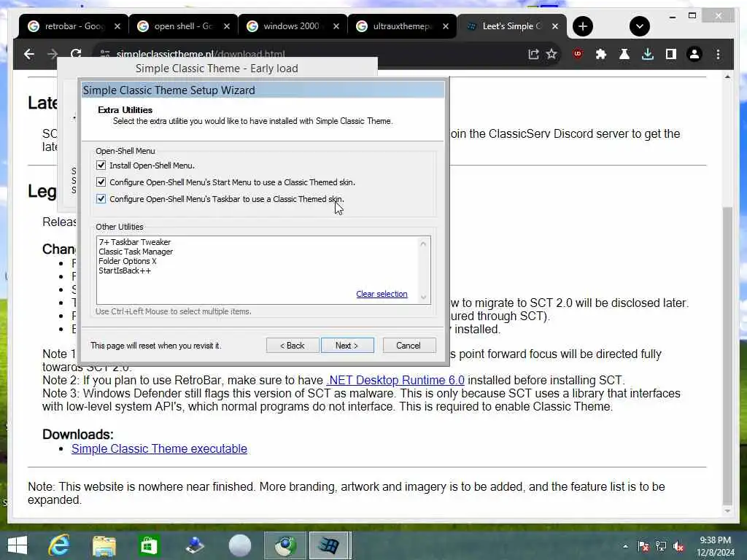Show browser downloads

pyautogui.click(x=648, y=54)
